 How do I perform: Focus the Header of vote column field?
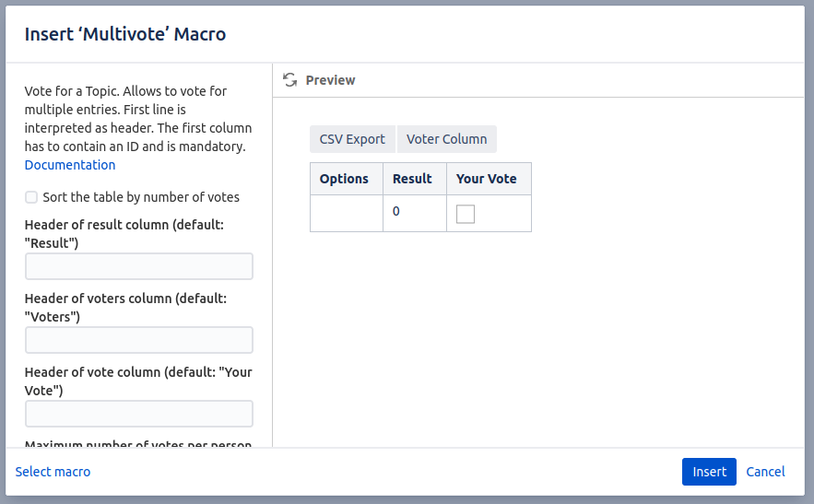(x=139, y=414)
